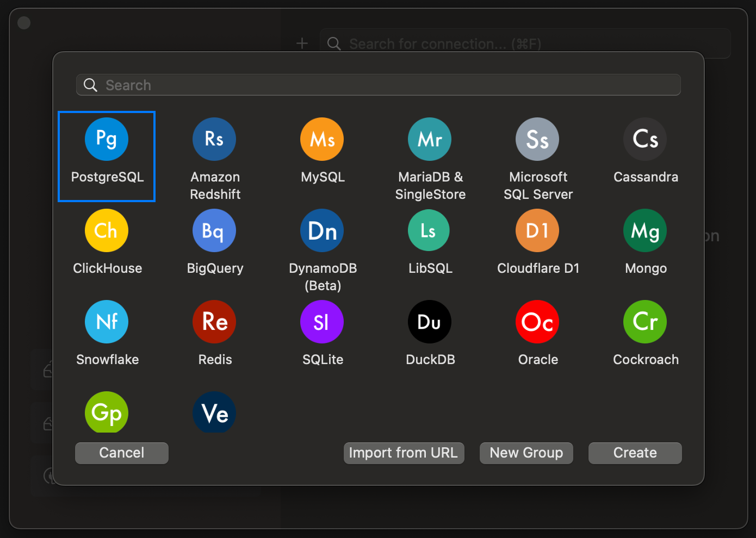Screen dimensions: 756x538
Task: Select the DuckDB icon
Action: click(429, 322)
